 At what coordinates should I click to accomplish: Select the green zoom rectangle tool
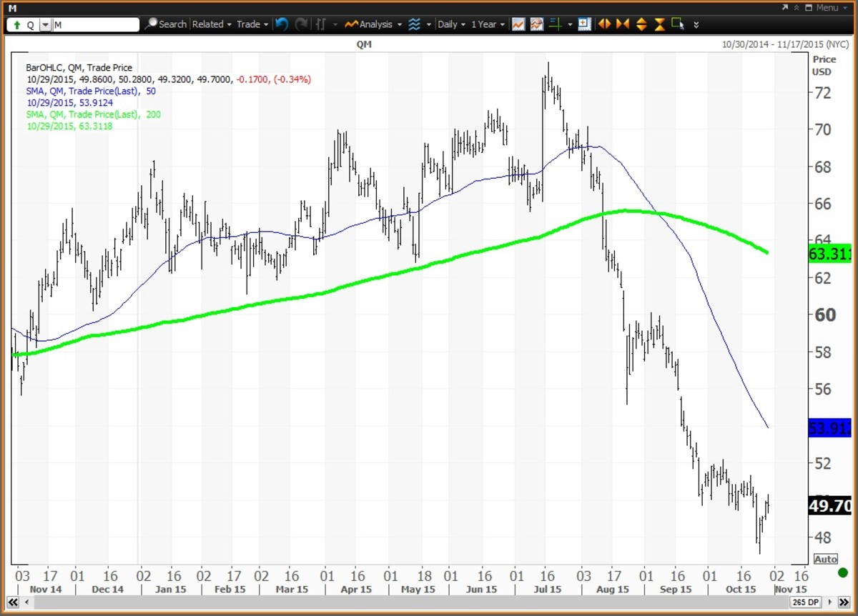pos(678,24)
